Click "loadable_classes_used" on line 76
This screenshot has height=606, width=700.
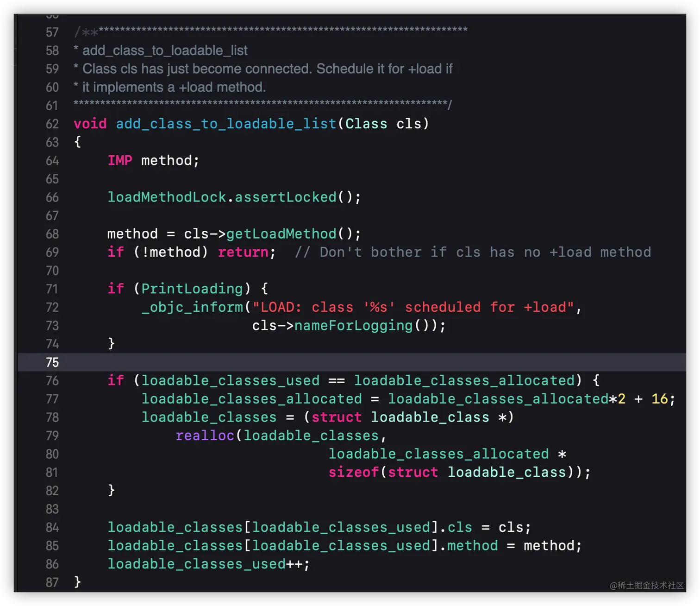click(231, 380)
